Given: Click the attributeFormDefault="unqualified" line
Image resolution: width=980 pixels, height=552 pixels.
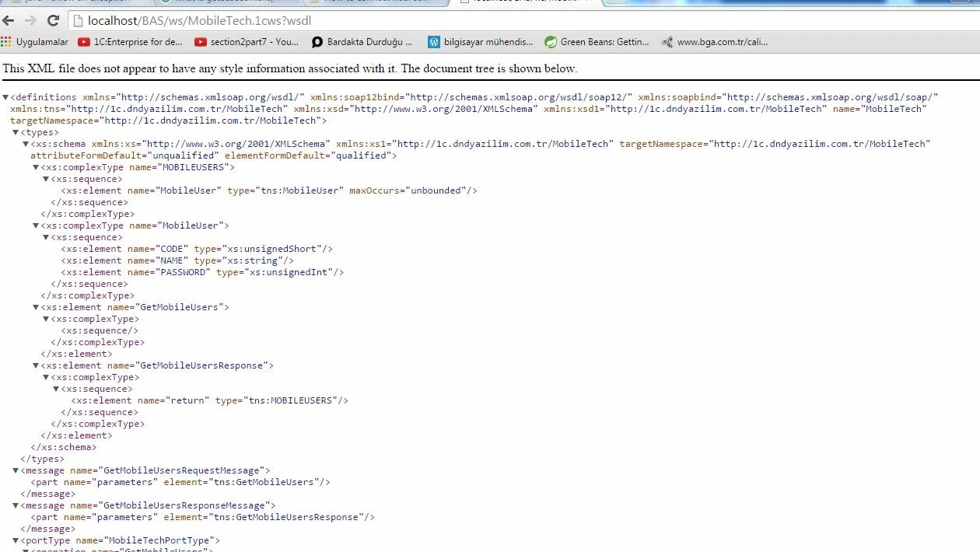Looking at the screenshot, I should (x=213, y=155).
